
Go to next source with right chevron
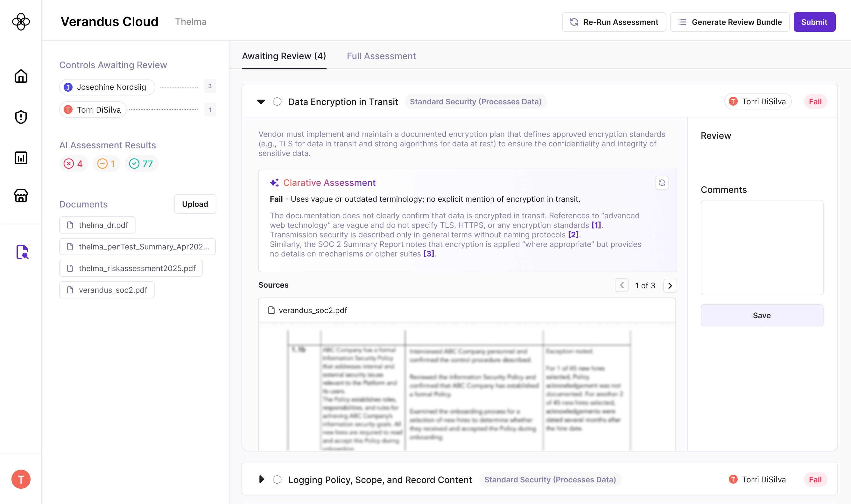pos(670,286)
